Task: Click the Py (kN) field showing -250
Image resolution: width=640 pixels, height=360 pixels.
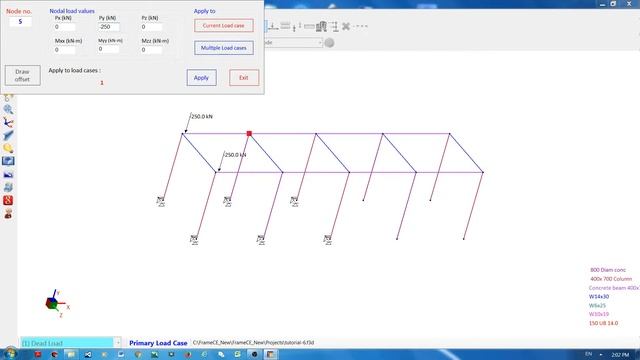Action: click(x=109, y=27)
